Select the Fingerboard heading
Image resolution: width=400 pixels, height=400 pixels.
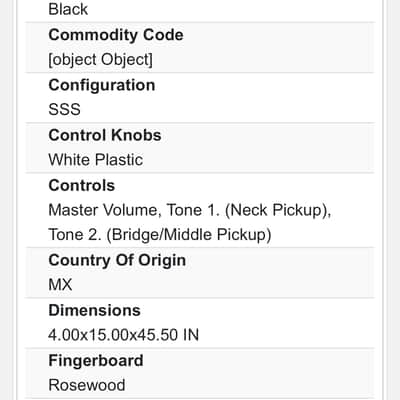click(96, 361)
